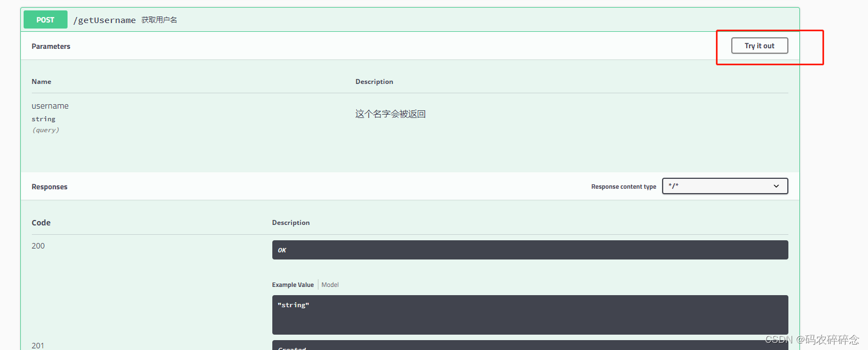Viewport: 868px width, 350px height.
Task: Switch to the Model tab
Action: tap(330, 285)
